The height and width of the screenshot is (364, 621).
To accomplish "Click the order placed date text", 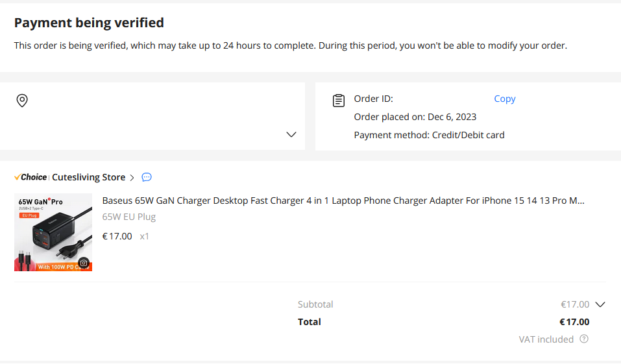I will pyautogui.click(x=415, y=117).
